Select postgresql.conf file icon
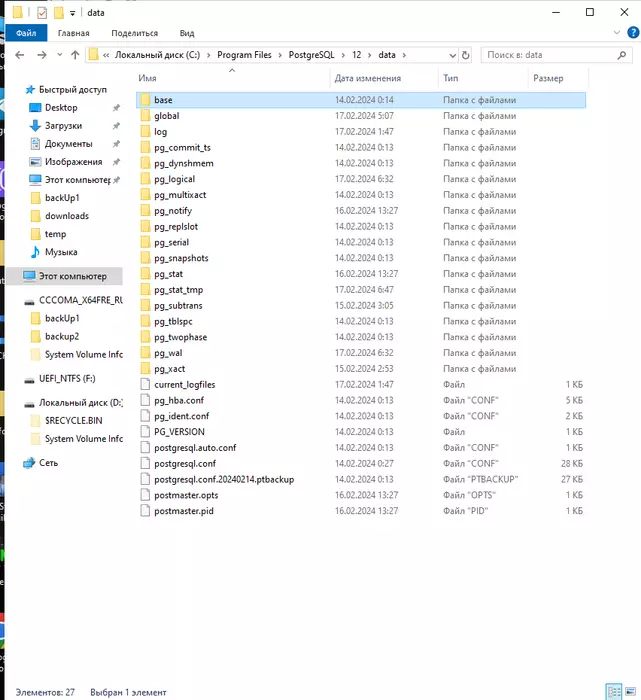The image size is (641, 700). coord(145,463)
